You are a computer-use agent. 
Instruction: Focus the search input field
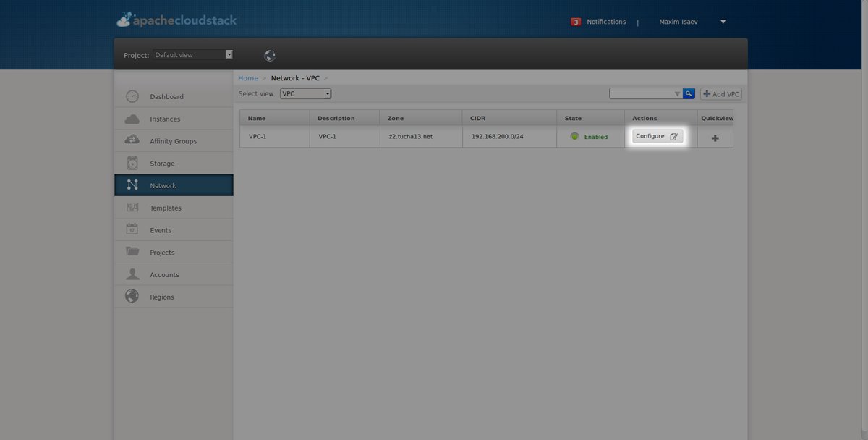(x=642, y=93)
